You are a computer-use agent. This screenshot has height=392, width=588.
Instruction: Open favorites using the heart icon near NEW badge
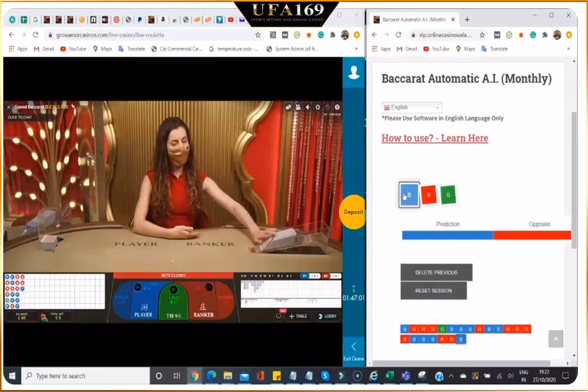[x=278, y=315]
